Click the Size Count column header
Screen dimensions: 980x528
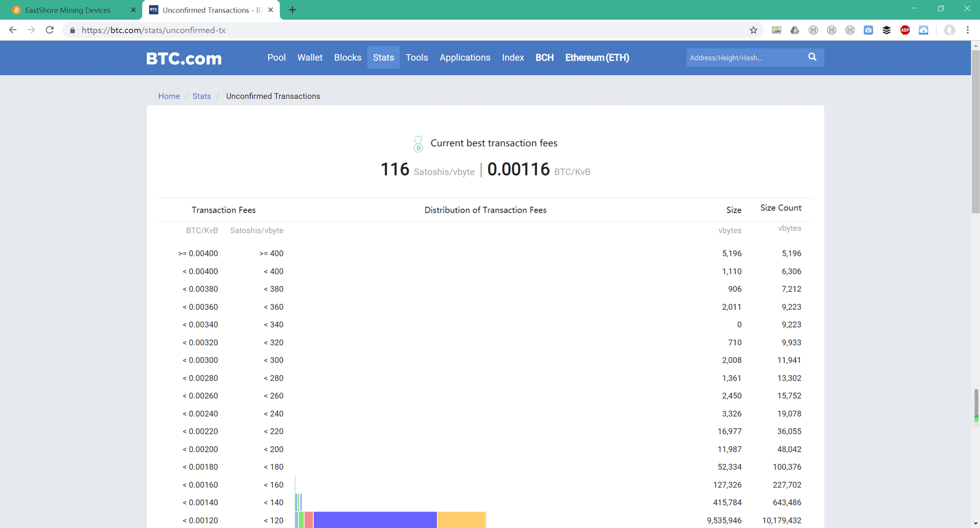tap(781, 208)
